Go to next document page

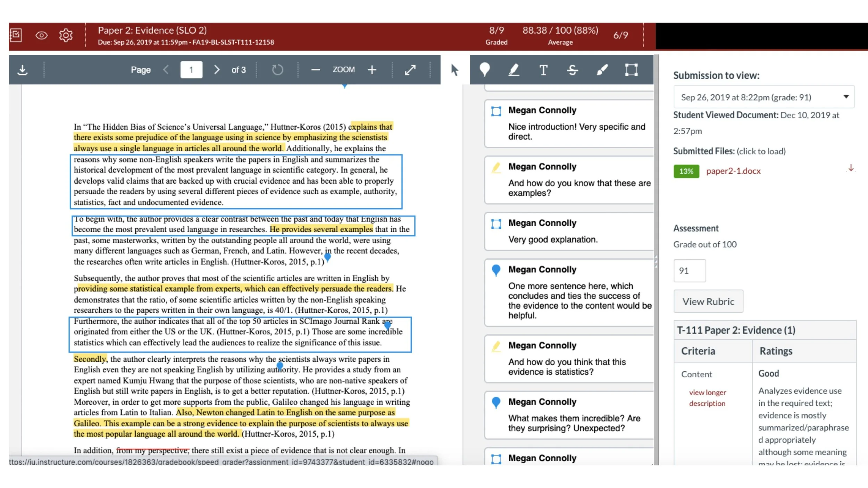pos(217,70)
